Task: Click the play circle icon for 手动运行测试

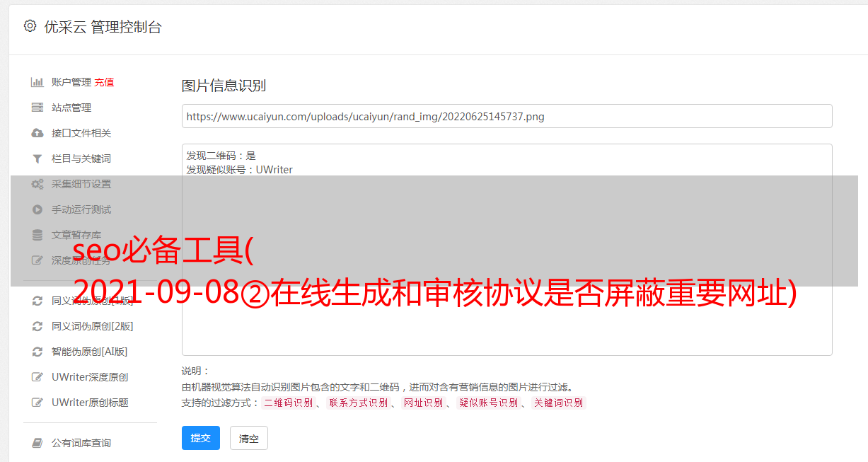Action: click(x=37, y=209)
